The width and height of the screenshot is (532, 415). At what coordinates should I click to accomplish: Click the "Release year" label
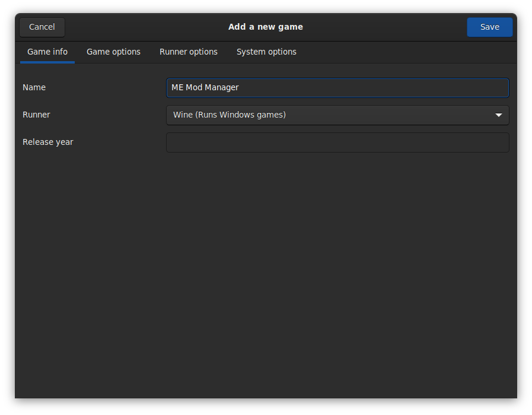(48, 142)
